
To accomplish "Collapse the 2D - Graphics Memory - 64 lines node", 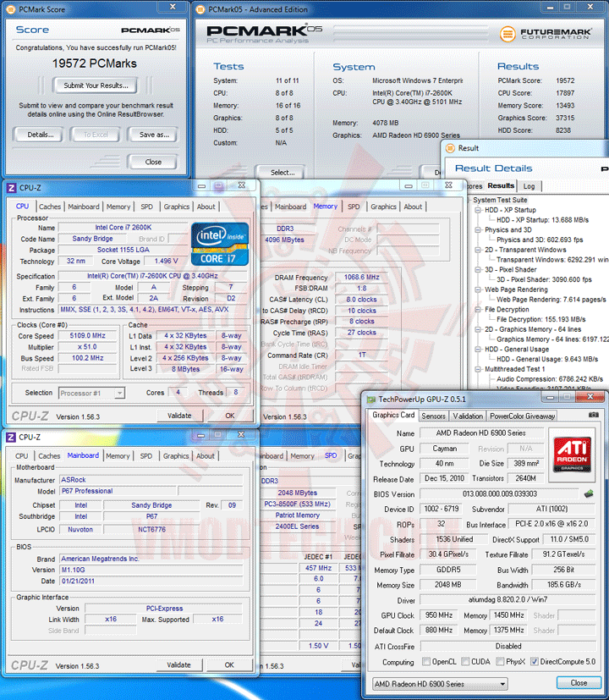I will click(x=478, y=329).
